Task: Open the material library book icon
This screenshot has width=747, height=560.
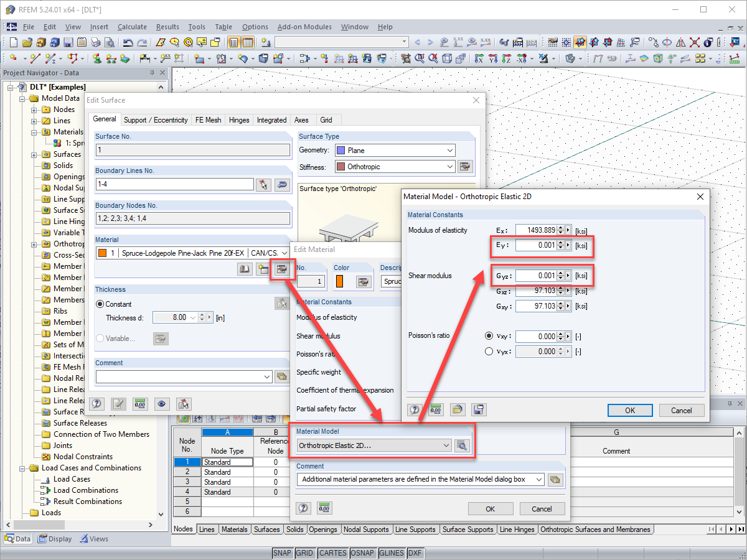Action: pos(245,269)
